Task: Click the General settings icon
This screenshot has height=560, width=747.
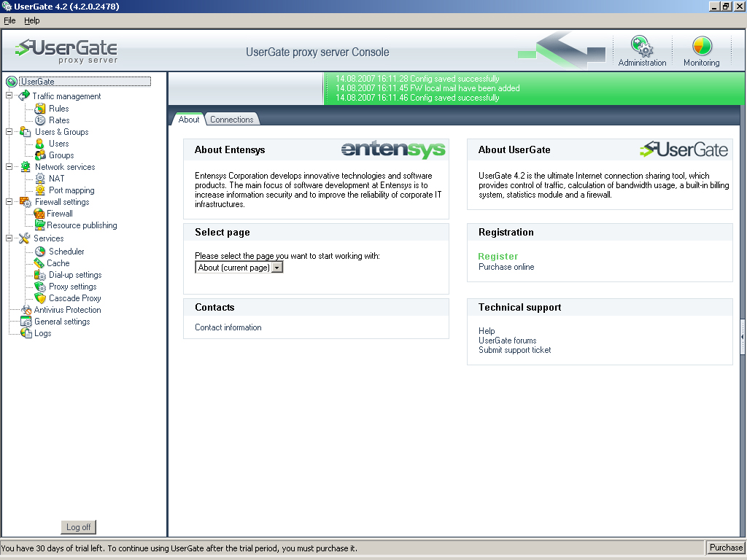Action: (x=26, y=322)
